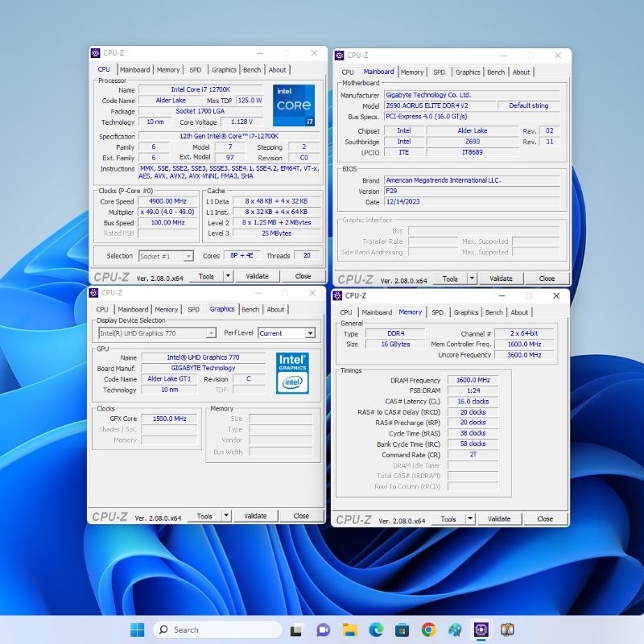This screenshot has width=644, height=644.
Task: Open the Microsoft Store taskbar icon
Action: (402, 630)
